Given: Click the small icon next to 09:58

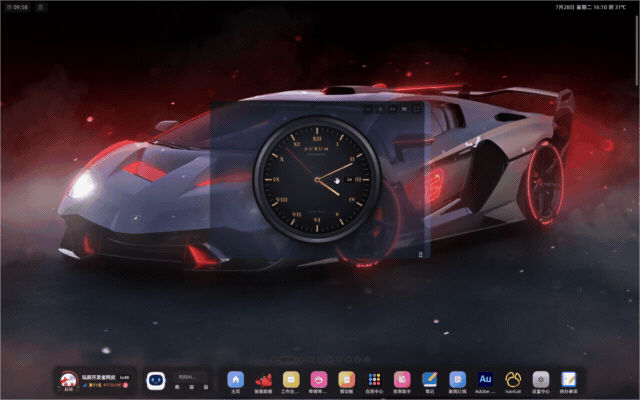Looking at the screenshot, I should [x=41, y=7].
